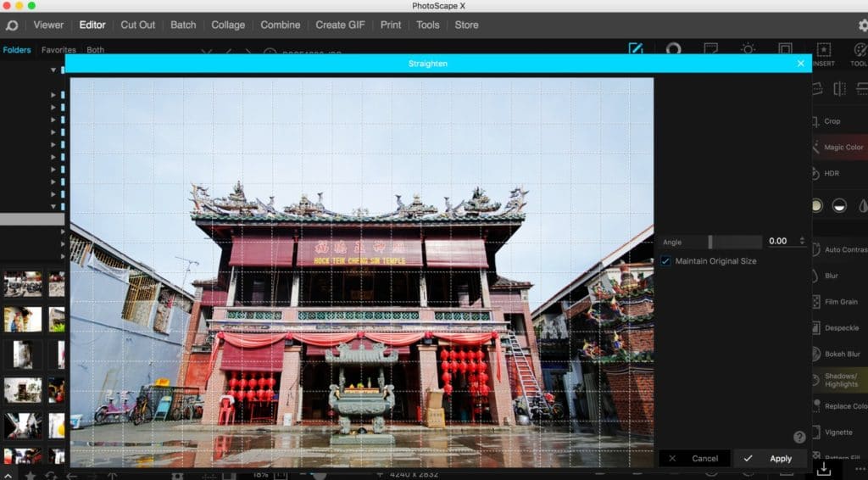Click the Angle value stepper arrows
The image size is (868, 480).
802,242
